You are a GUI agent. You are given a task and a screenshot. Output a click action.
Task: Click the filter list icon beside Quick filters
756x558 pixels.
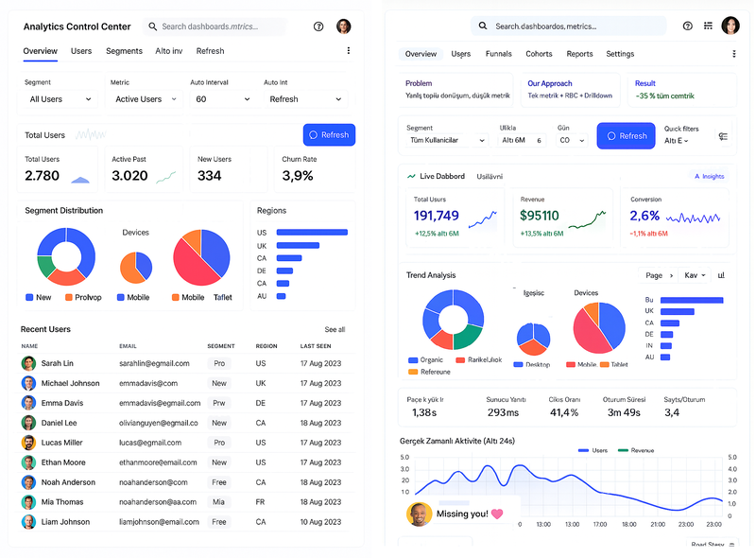[x=723, y=136]
